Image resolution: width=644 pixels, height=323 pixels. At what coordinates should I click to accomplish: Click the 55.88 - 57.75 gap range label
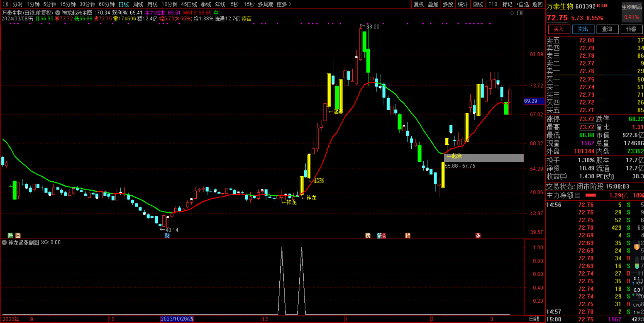coord(460,166)
